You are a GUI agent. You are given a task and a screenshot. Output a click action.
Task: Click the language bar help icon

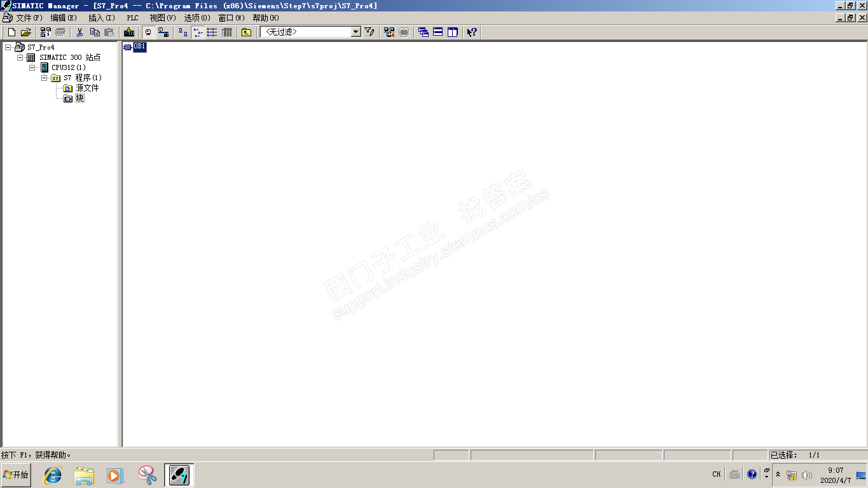tap(752, 475)
